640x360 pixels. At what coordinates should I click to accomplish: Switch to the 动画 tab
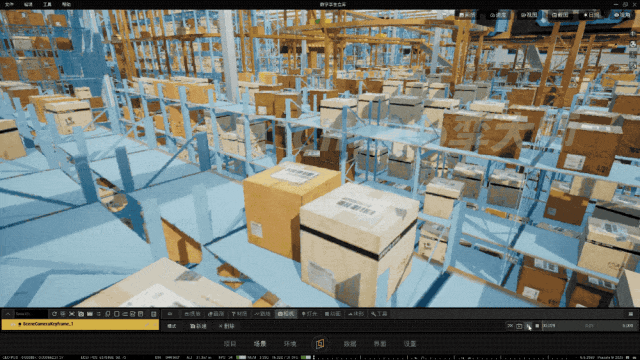(333, 314)
